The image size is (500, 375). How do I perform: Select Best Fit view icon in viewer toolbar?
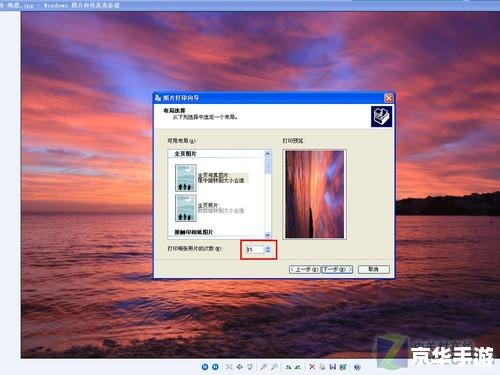pyautogui.click(x=229, y=367)
